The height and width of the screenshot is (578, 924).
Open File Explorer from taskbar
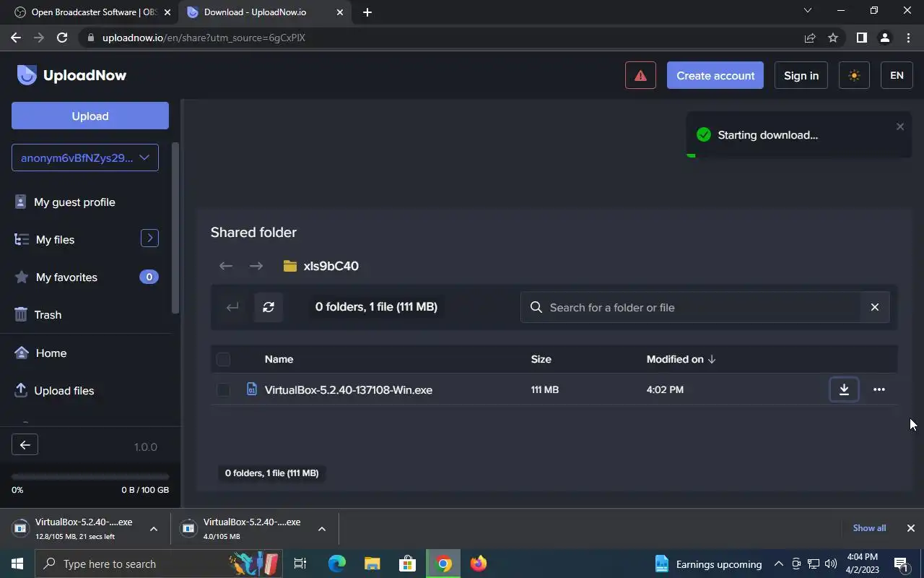point(372,564)
